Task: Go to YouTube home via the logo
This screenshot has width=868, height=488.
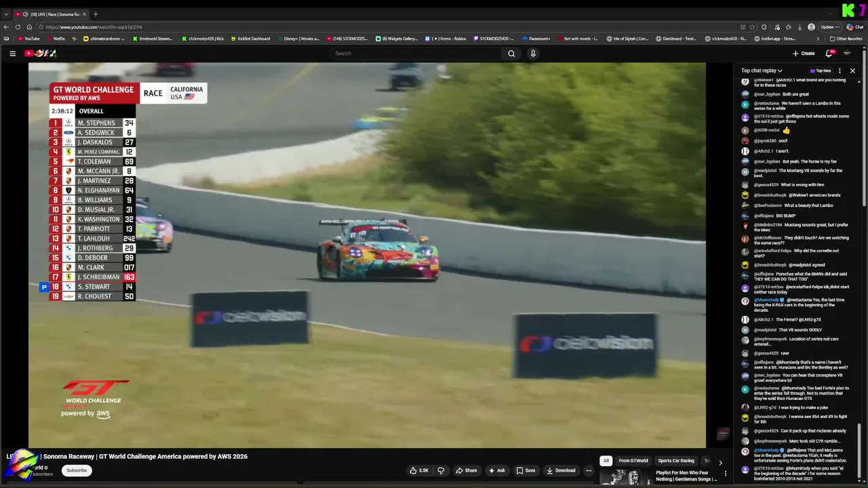Action: [x=41, y=54]
